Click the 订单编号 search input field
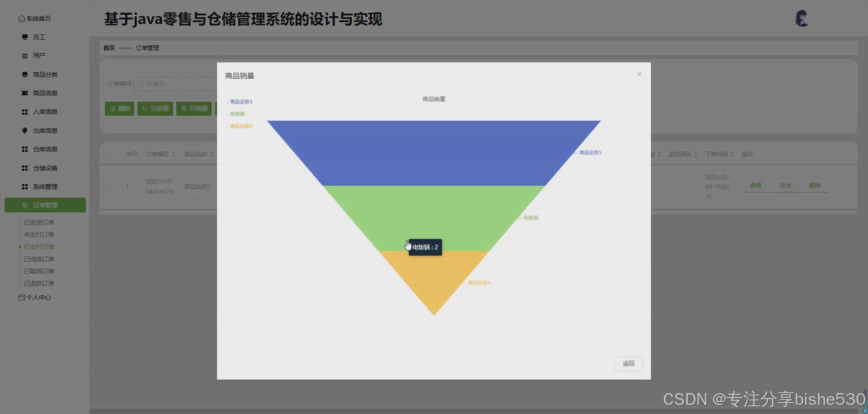 (176, 84)
